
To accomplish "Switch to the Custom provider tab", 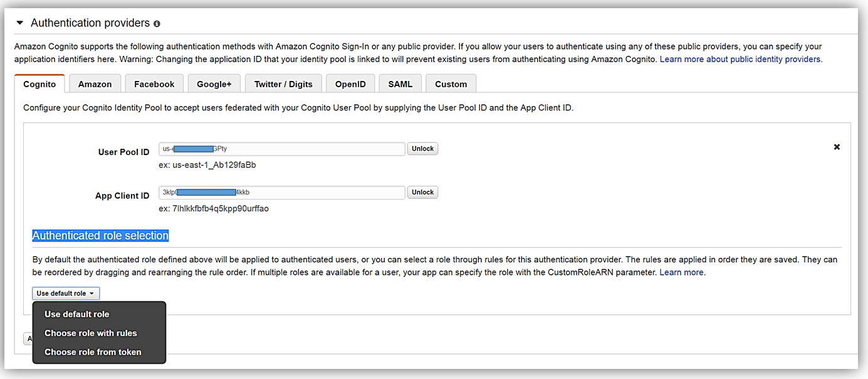I will tap(451, 83).
